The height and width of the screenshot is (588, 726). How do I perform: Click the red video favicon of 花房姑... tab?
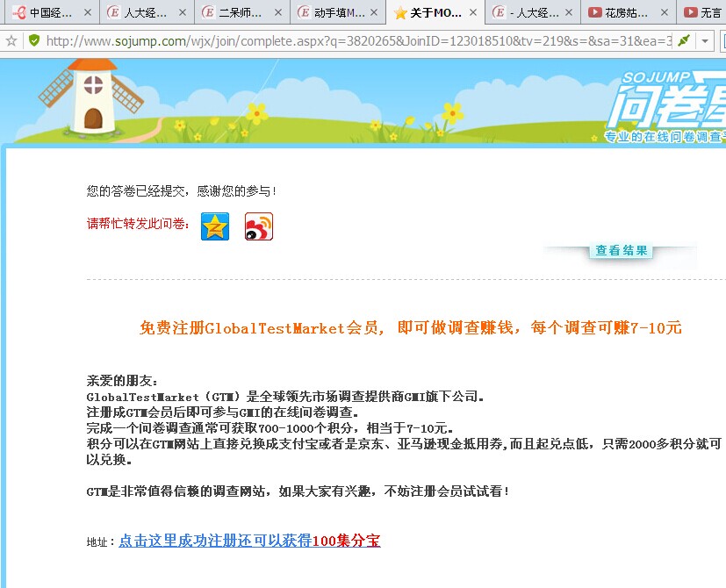(594, 12)
